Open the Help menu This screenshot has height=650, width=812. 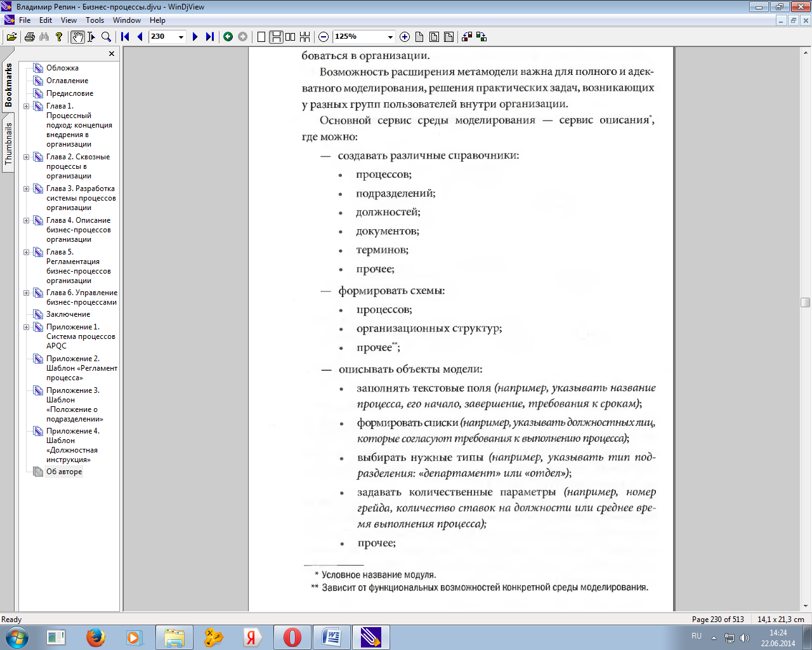point(157,20)
